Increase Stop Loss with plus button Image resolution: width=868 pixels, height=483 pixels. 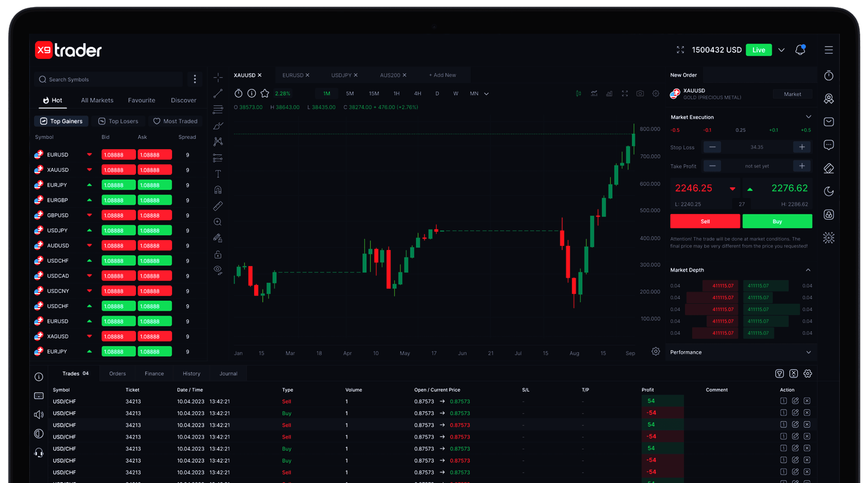click(802, 147)
